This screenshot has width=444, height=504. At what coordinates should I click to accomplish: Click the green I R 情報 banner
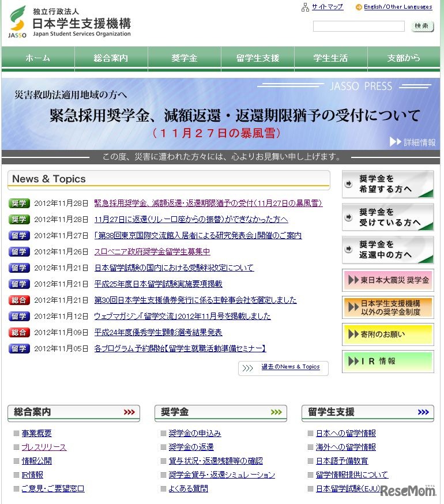coord(387,362)
